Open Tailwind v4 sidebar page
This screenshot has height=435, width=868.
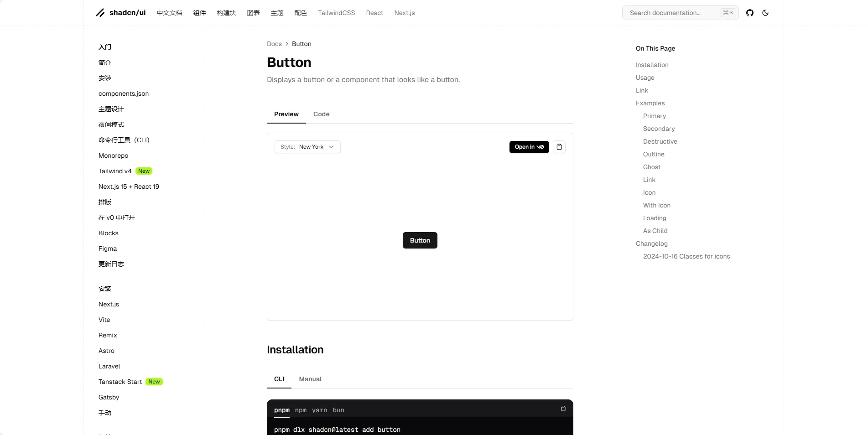coord(115,171)
